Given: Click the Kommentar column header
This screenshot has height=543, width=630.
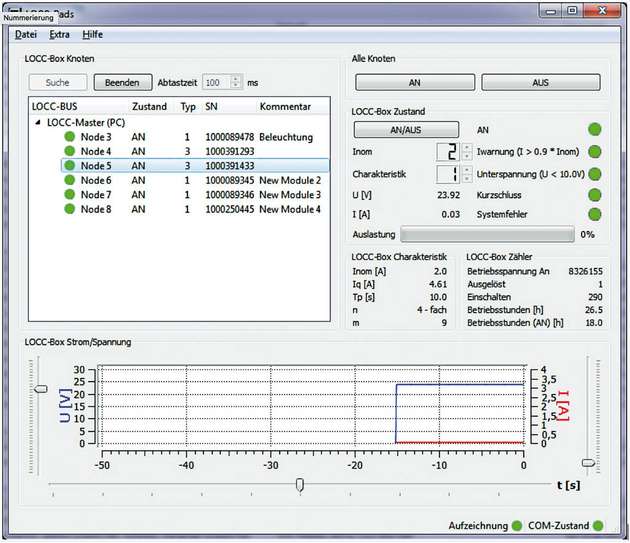Looking at the screenshot, I should [x=285, y=107].
